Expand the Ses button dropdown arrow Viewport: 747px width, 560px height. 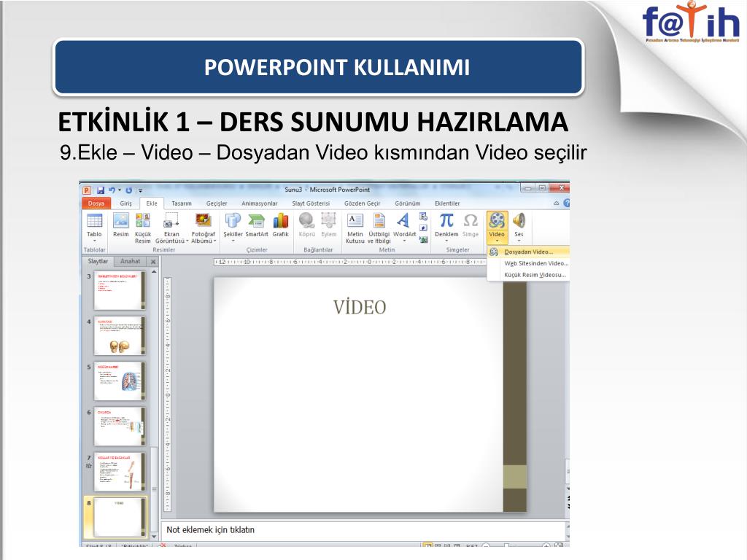(519, 241)
